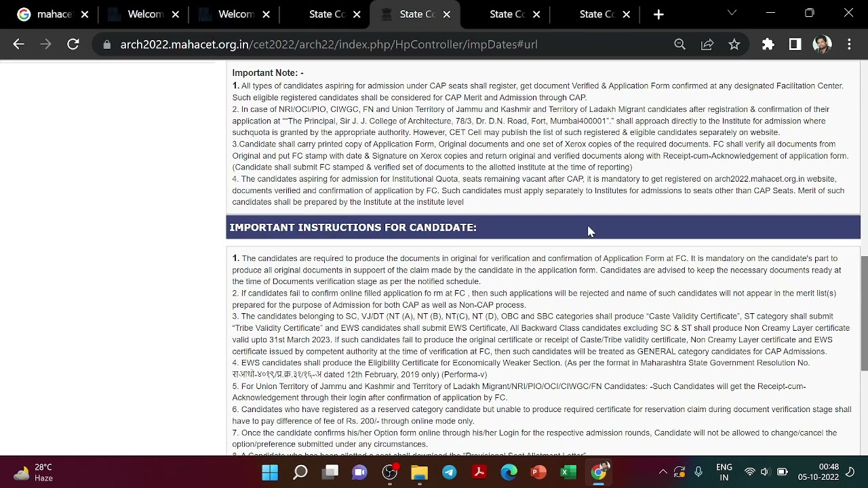
Task: Open a new browser tab
Action: click(x=658, y=14)
